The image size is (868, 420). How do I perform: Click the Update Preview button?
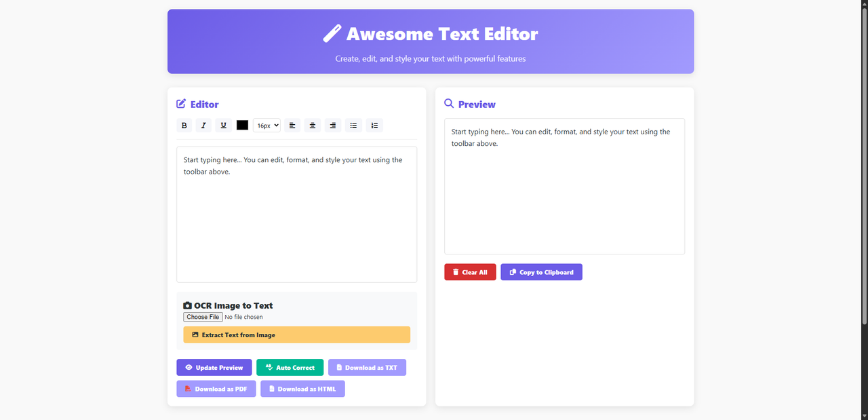pyautogui.click(x=214, y=368)
